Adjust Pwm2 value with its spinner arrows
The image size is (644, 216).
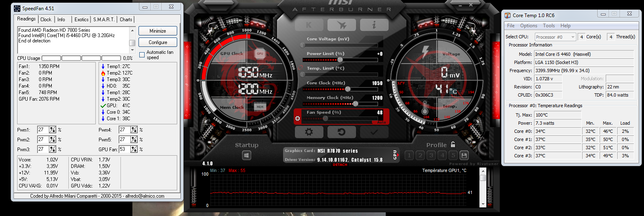pyautogui.click(x=53, y=139)
